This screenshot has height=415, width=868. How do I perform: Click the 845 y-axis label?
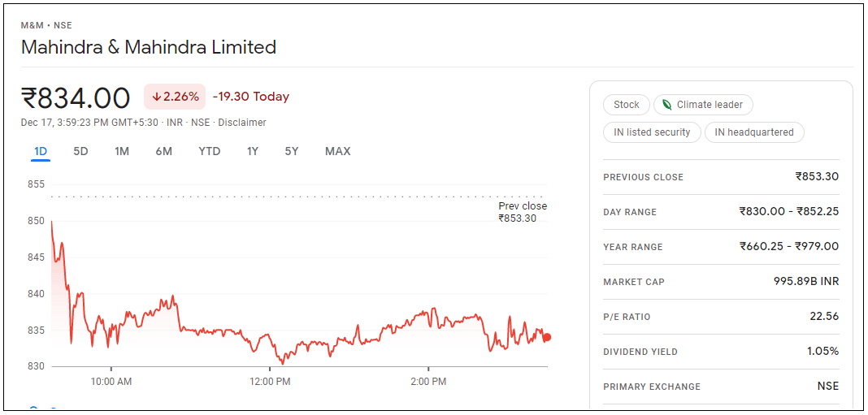point(36,257)
